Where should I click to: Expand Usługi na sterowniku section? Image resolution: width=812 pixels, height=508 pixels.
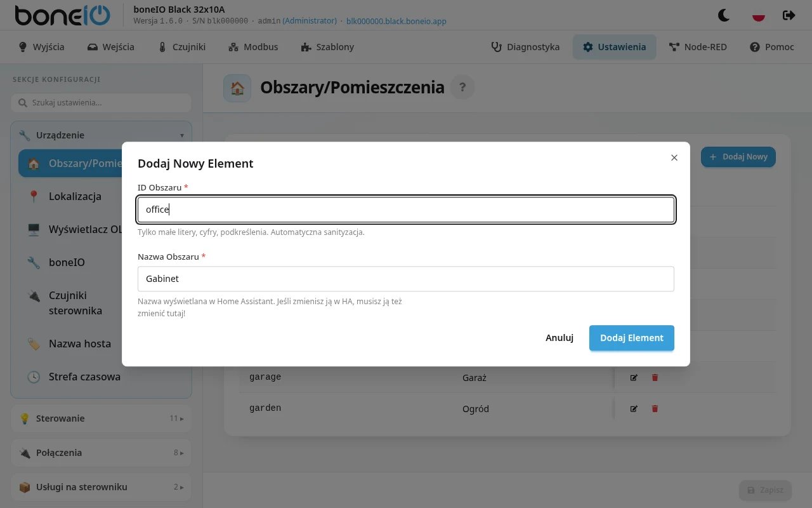click(101, 487)
